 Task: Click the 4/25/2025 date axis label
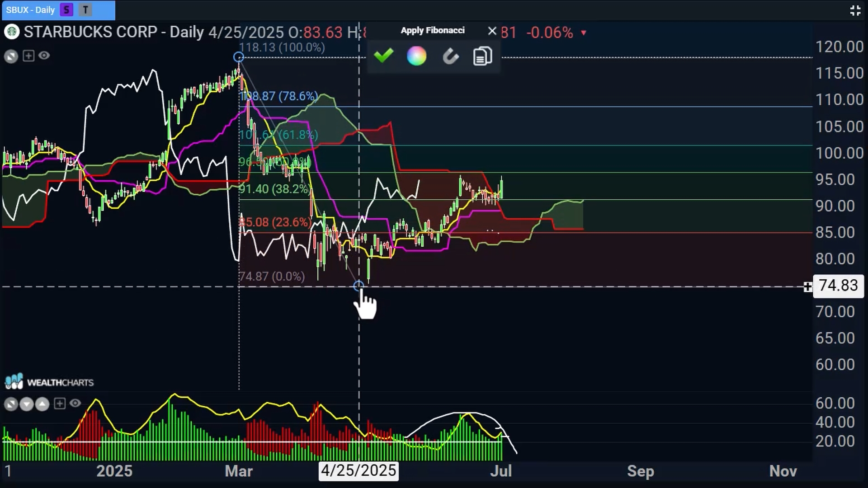click(359, 471)
